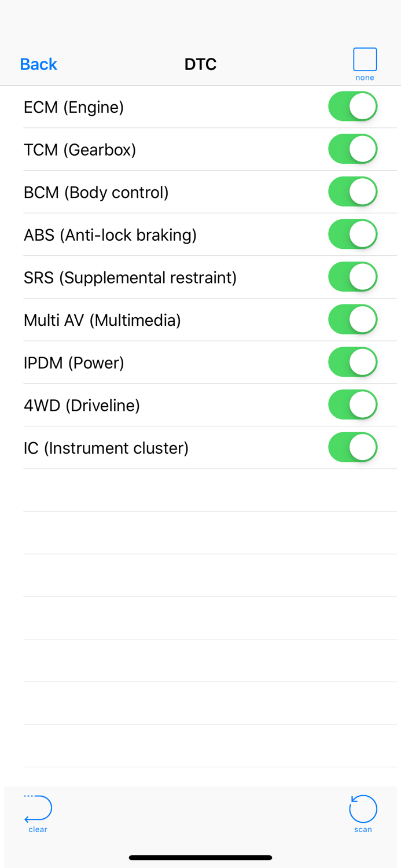This screenshot has height=868, width=401.
Task: Go Back to previous screen
Action: point(38,64)
